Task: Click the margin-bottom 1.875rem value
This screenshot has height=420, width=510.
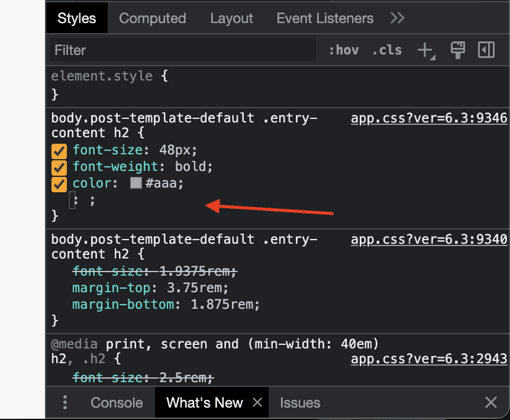Action: pos(222,304)
